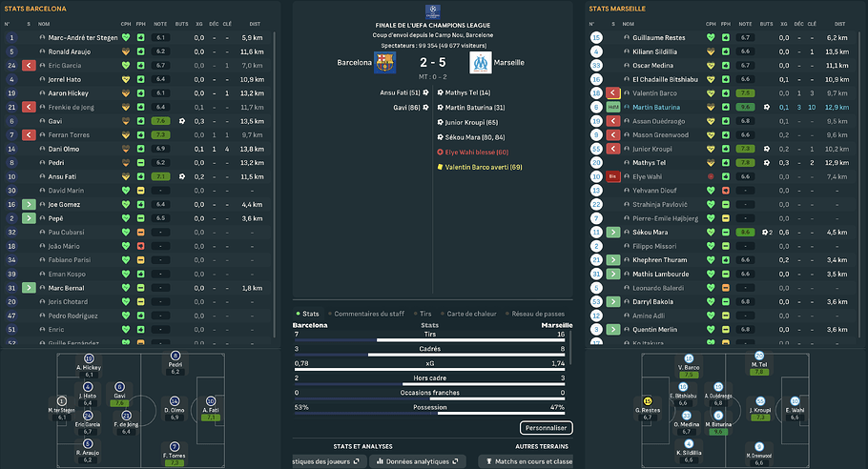Click Ansu Fati's goal ball icon in stats

click(182, 176)
